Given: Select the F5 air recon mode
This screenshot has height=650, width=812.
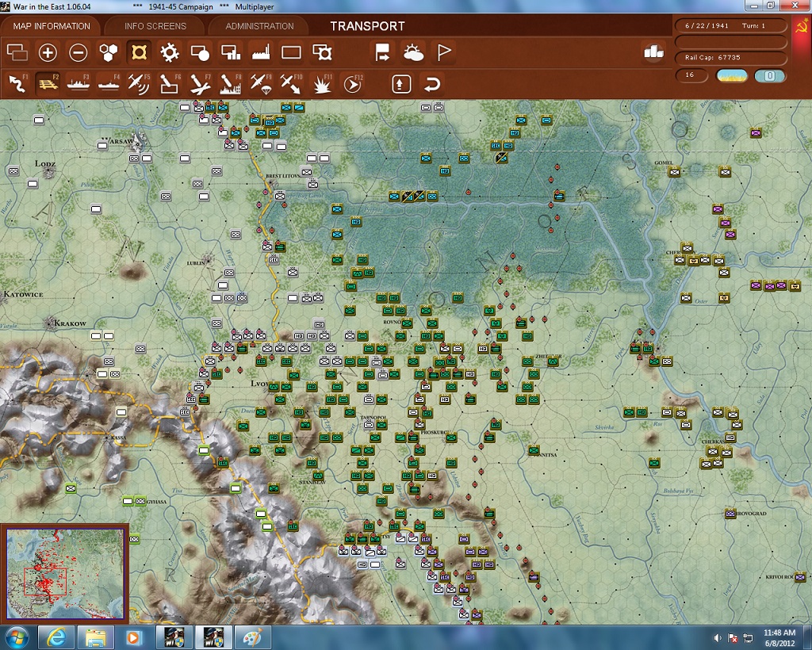Looking at the screenshot, I should [x=139, y=84].
